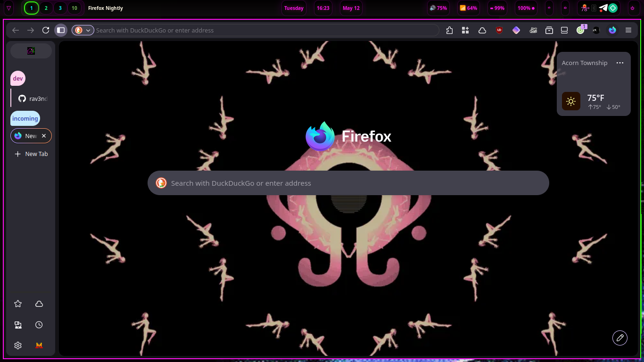The height and width of the screenshot is (362, 644).
Task: Click the sunny weather icon
Action: pyautogui.click(x=571, y=101)
